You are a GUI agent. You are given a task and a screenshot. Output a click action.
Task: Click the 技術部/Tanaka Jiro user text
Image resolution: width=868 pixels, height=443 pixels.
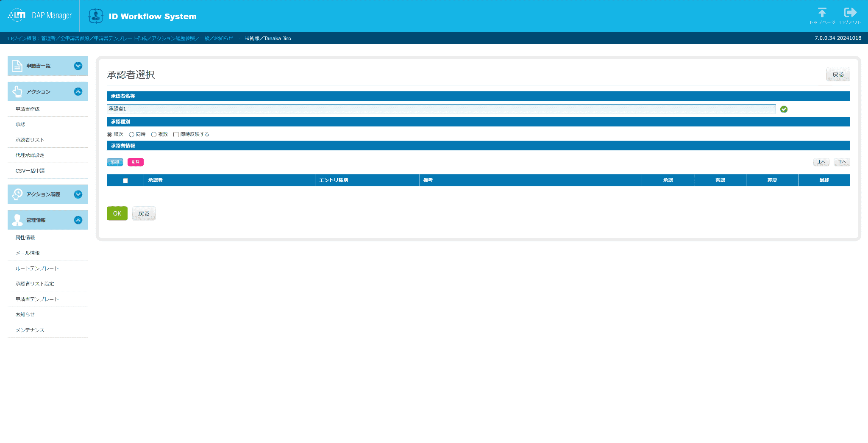[x=268, y=39]
